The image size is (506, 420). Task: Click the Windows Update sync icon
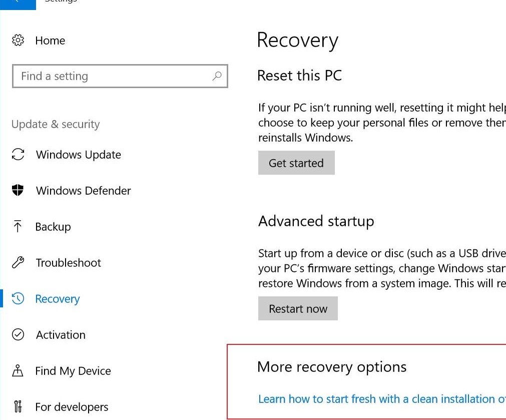click(18, 155)
